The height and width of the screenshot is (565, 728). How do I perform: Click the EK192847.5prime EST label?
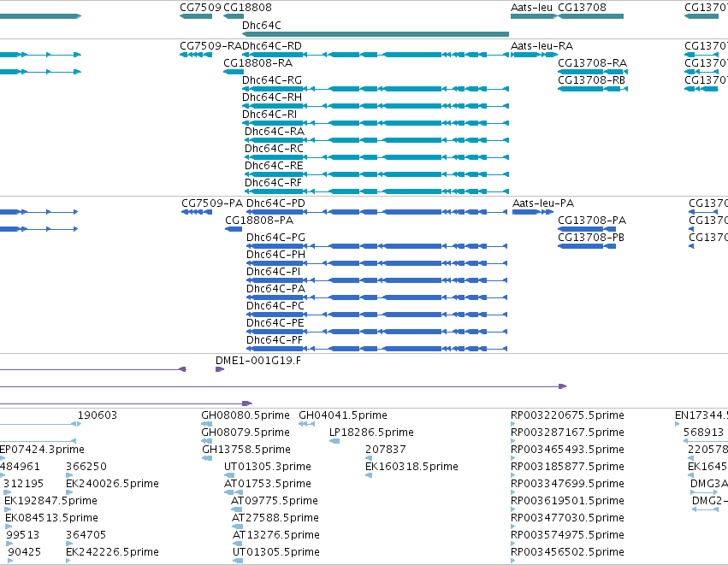[x=50, y=502]
